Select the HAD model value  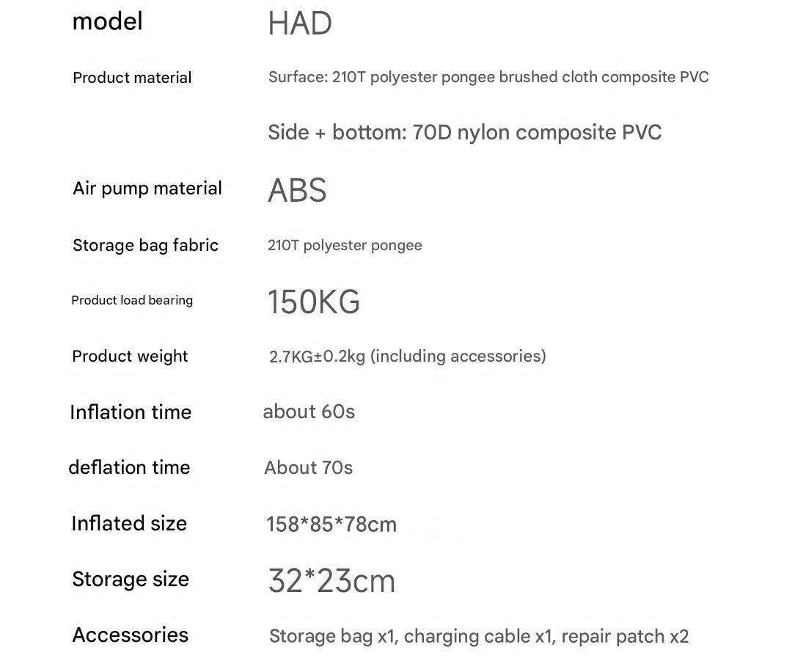299,23
